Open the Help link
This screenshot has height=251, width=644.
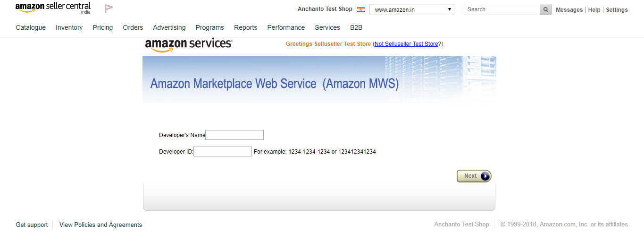pos(594,10)
